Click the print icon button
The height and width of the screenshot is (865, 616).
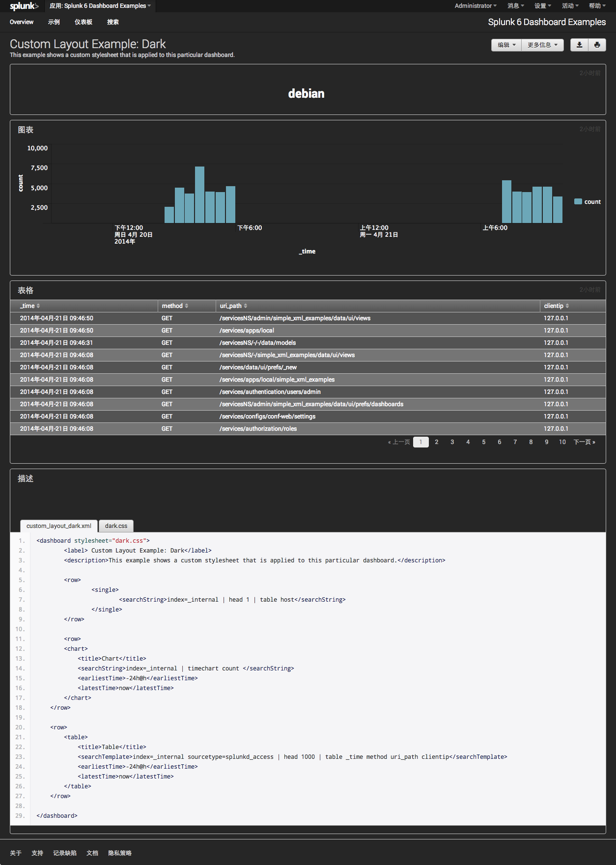click(x=597, y=45)
